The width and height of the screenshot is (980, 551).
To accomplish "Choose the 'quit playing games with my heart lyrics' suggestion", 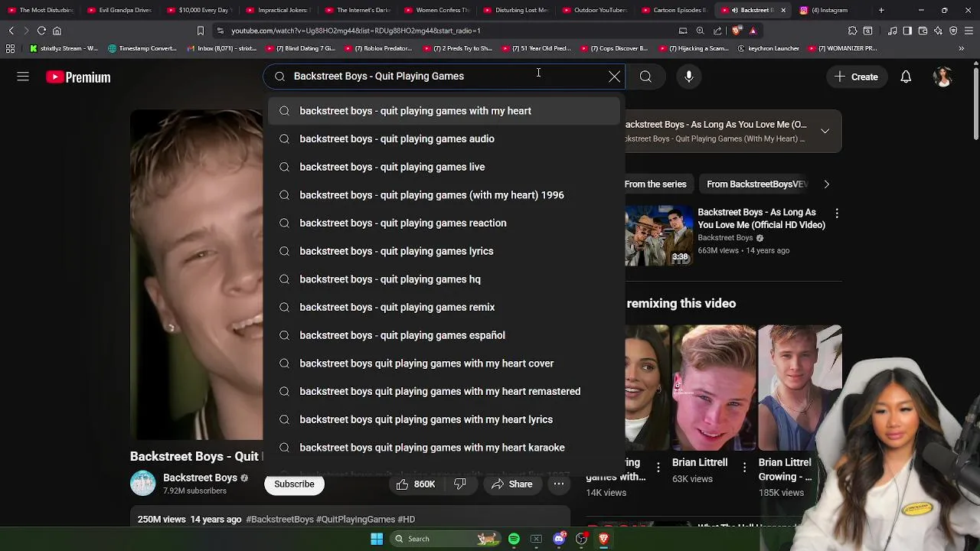I will [444, 419].
